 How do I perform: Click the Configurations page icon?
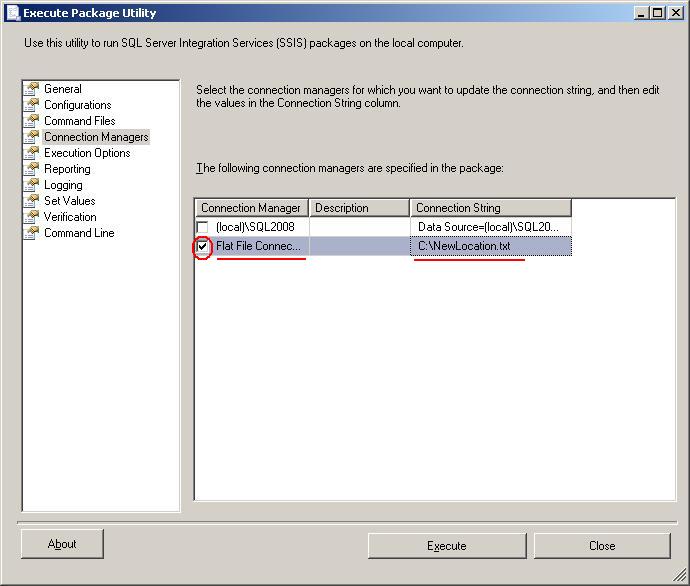click(32, 105)
